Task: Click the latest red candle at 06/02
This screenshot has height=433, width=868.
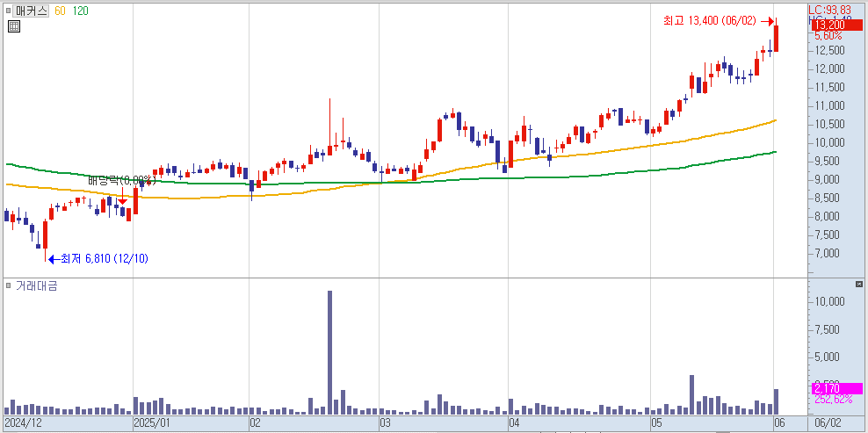Action: click(776, 39)
